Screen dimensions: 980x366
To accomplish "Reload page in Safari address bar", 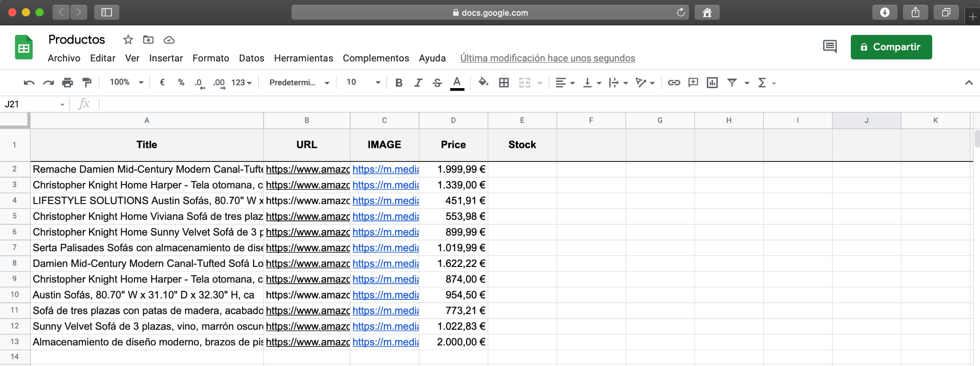I will [680, 12].
